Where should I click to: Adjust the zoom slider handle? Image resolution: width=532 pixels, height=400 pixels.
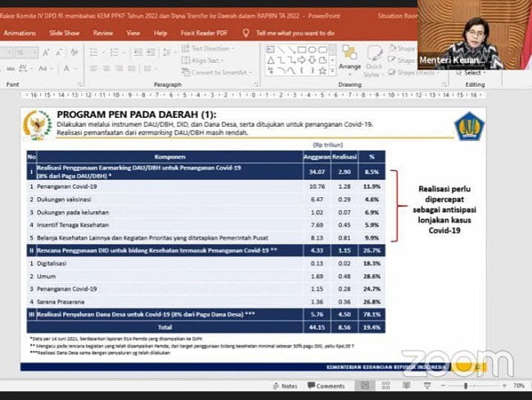pos(467,385)
